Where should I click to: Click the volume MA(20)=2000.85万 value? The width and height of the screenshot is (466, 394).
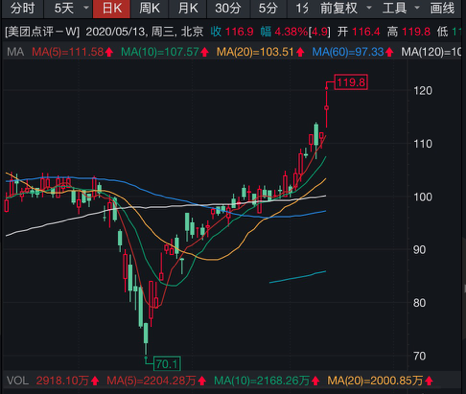point(375,381)
